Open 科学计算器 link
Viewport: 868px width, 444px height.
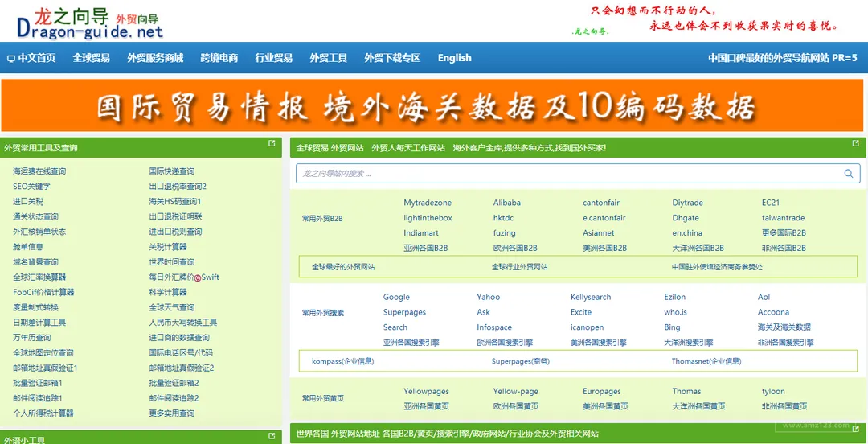[x=168, y=292]
